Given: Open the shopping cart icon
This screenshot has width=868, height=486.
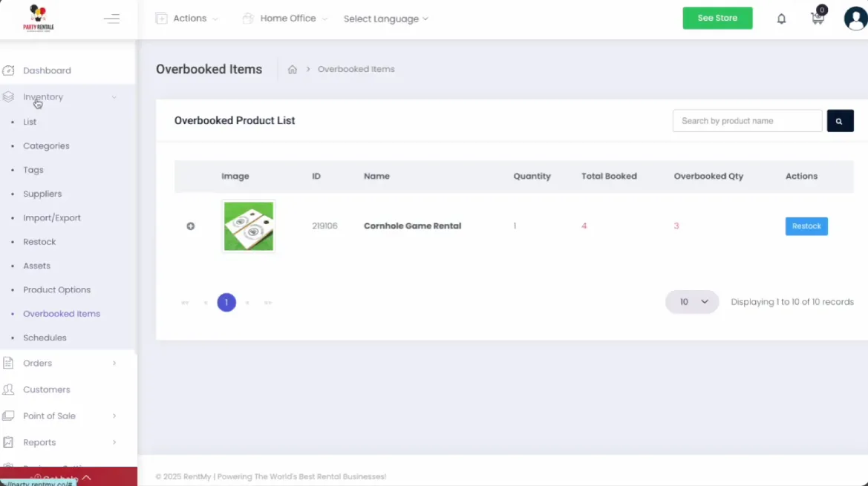Looking at the screenshot, I should point(817,19).
